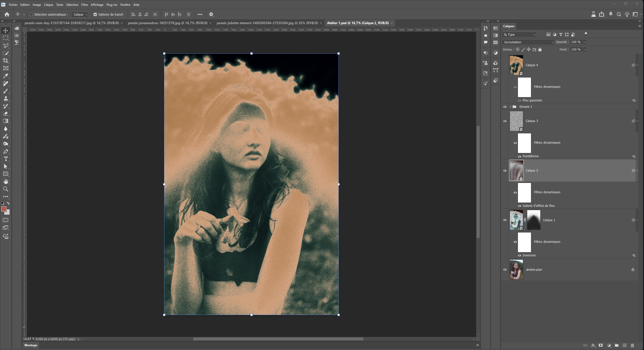Select the Clone Stamp tool
This screenshot has width=644, height=350.
click(x=6, y=98)
